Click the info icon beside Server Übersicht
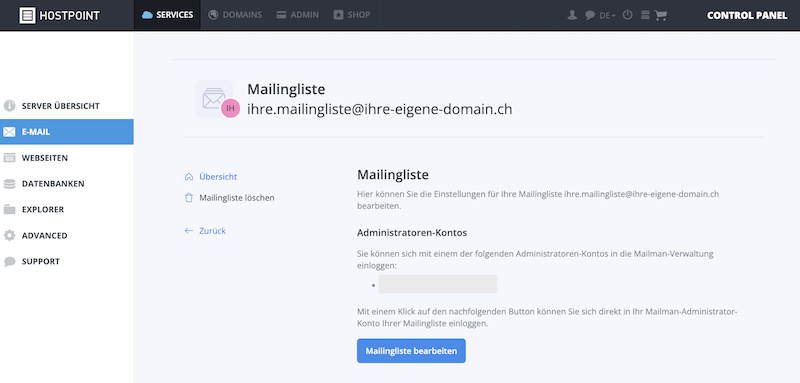The image size is (800, 383). (x=9, y=106)
